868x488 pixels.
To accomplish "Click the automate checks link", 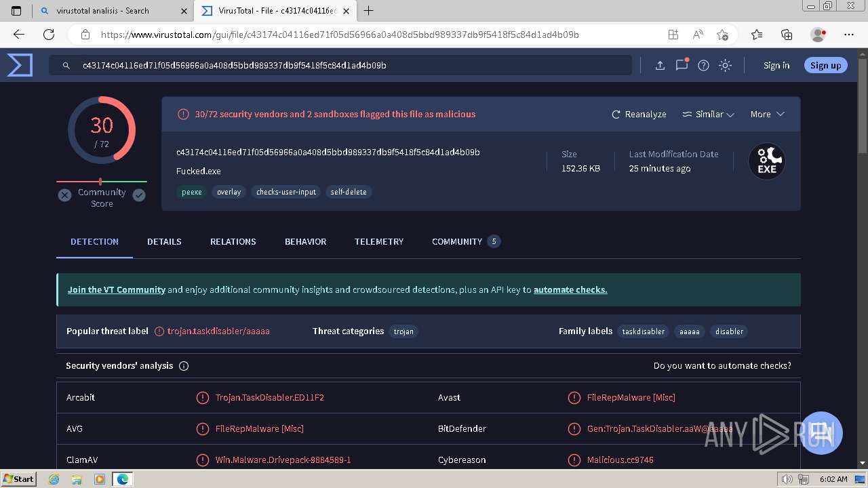I will click(x=570, y=290).
